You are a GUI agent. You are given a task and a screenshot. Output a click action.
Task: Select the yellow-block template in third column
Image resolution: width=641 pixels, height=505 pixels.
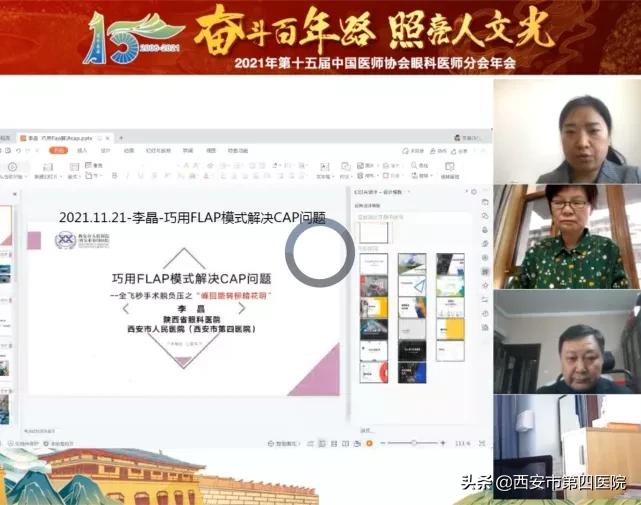click(450, 329)
